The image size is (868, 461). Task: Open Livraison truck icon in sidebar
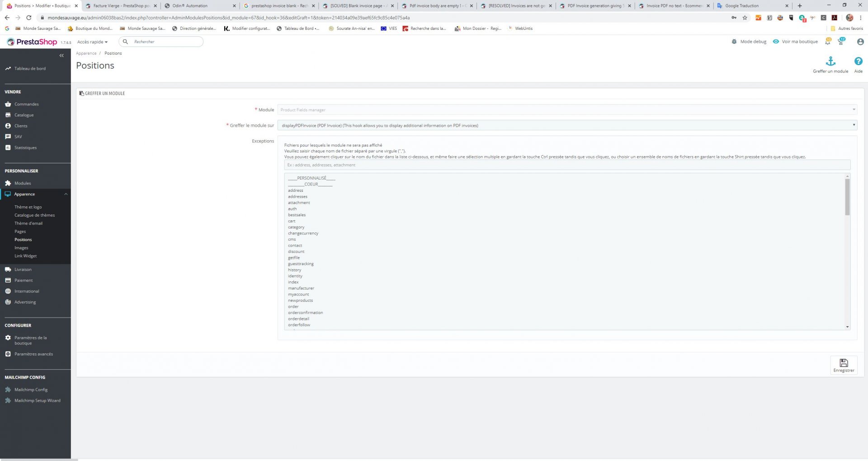pyautogui.click(x=8, y=270)
